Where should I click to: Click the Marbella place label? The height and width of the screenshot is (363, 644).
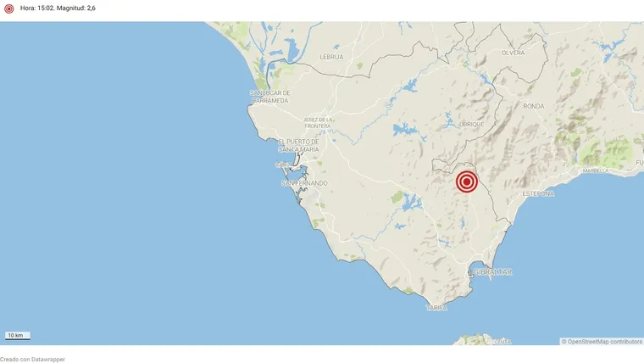click(596, 170)
